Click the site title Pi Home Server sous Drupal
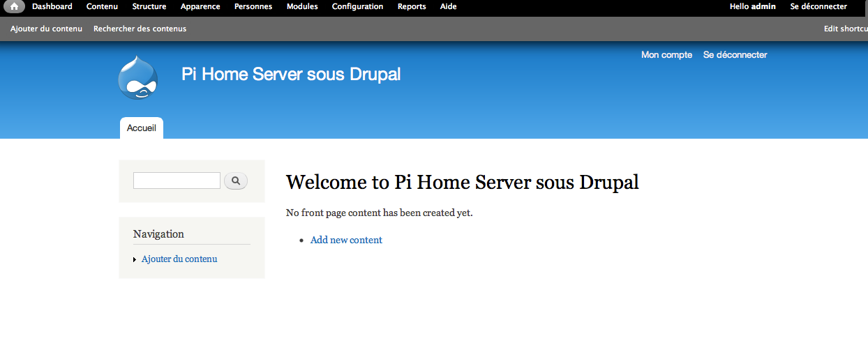The image size is (868, 345). 291,74
